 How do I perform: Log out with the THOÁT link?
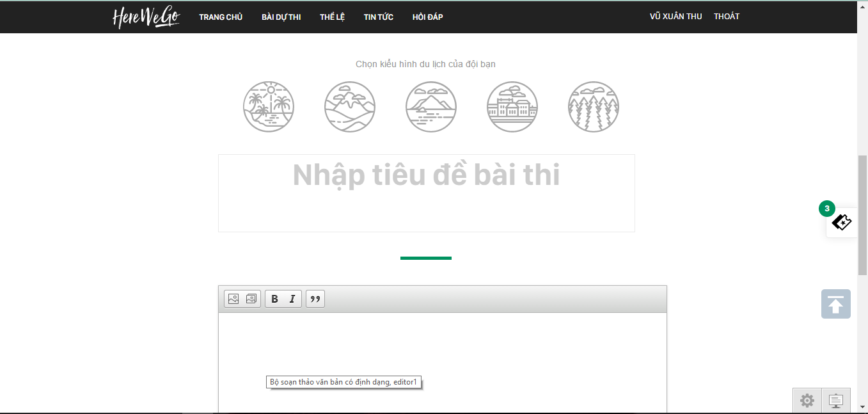(x=727, y=17)
